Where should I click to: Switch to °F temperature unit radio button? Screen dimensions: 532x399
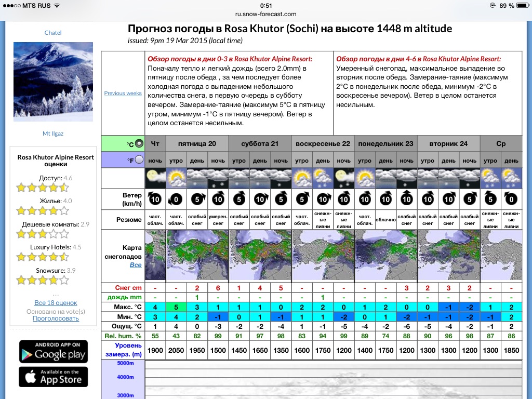pos(139,160)
